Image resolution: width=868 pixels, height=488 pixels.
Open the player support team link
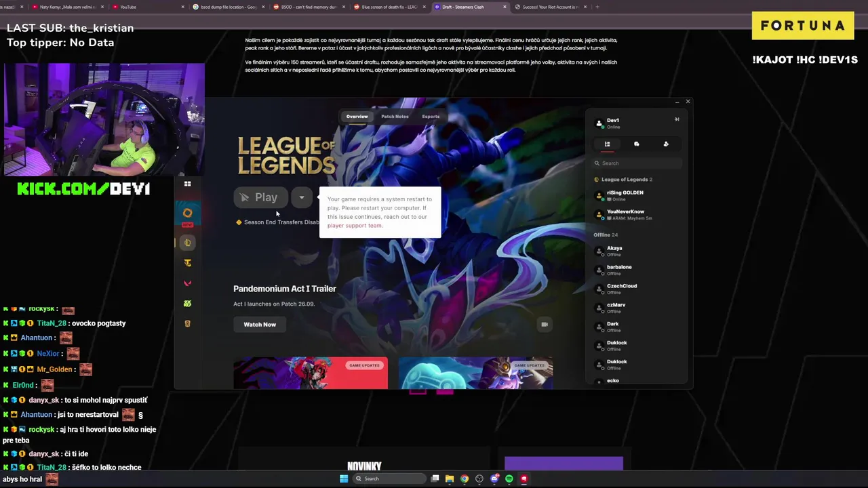click(x=355, y=226)
